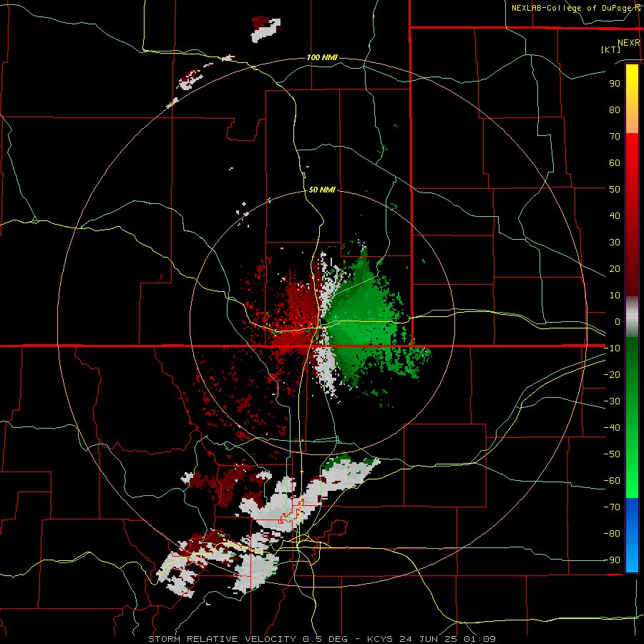The height and width of the screenshot is (644, 644).
Task: Select the "-30" knot scale label
Action: pos(612,401)
